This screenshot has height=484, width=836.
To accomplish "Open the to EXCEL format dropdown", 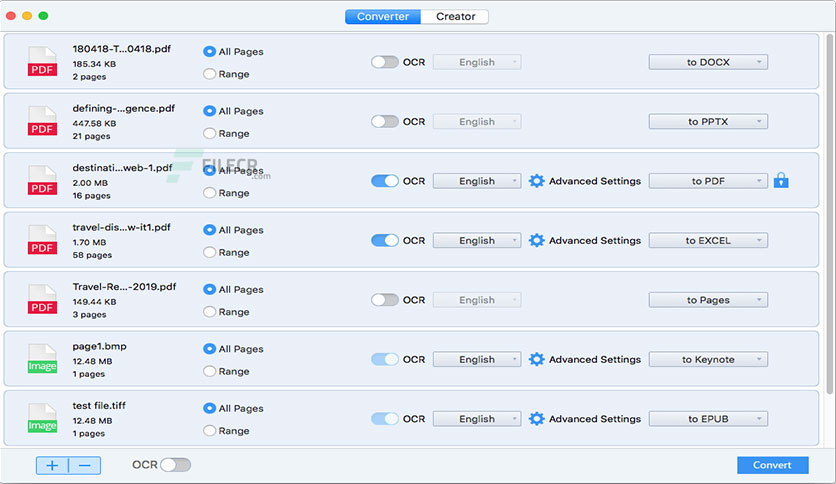I will (708, 240).
